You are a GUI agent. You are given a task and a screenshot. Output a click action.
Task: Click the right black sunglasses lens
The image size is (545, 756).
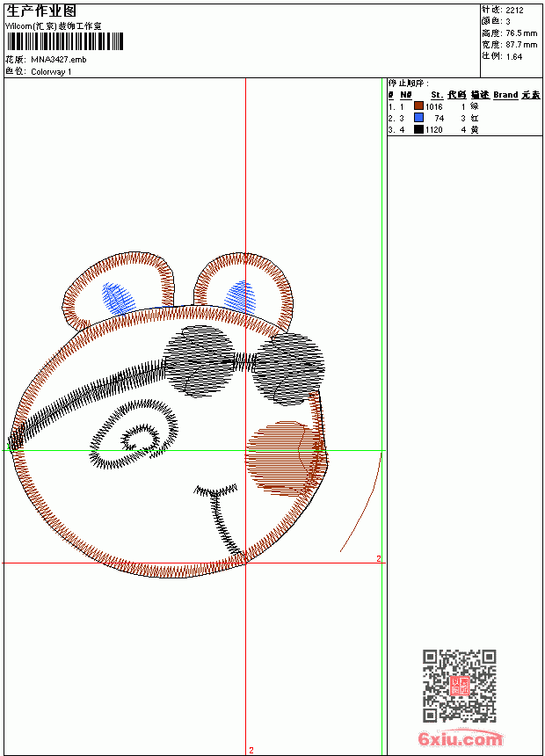click(x=288, y=369)
